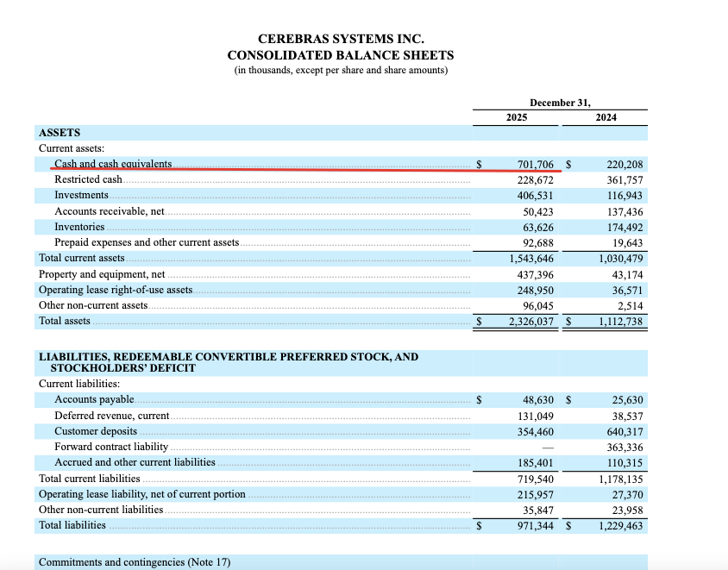
Task: Click the 'Forward contract liability' label
Action: 111,447
